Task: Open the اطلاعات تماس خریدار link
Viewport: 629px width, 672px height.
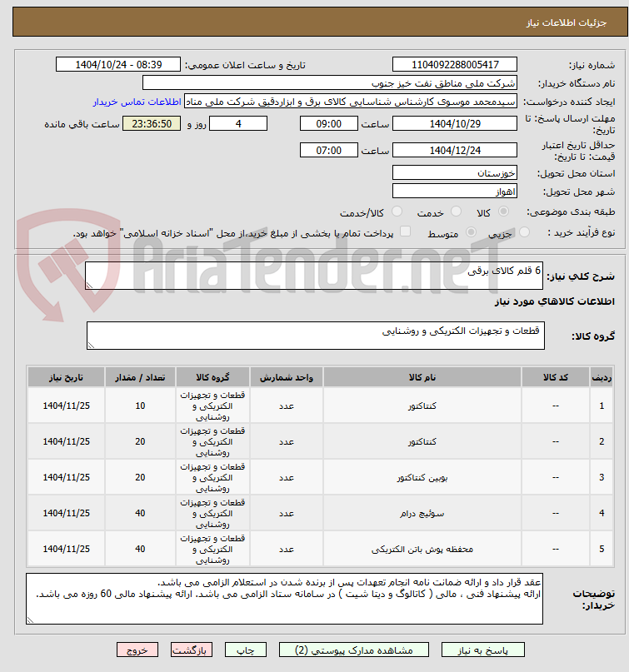Action: pyautogui.click(x=137, y=102)
